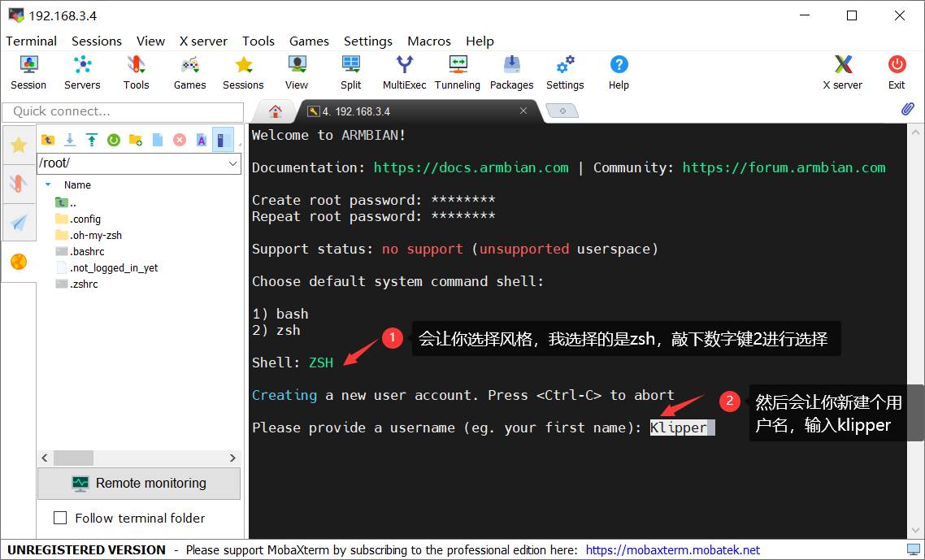Select the .. parent folder entry

66,202
